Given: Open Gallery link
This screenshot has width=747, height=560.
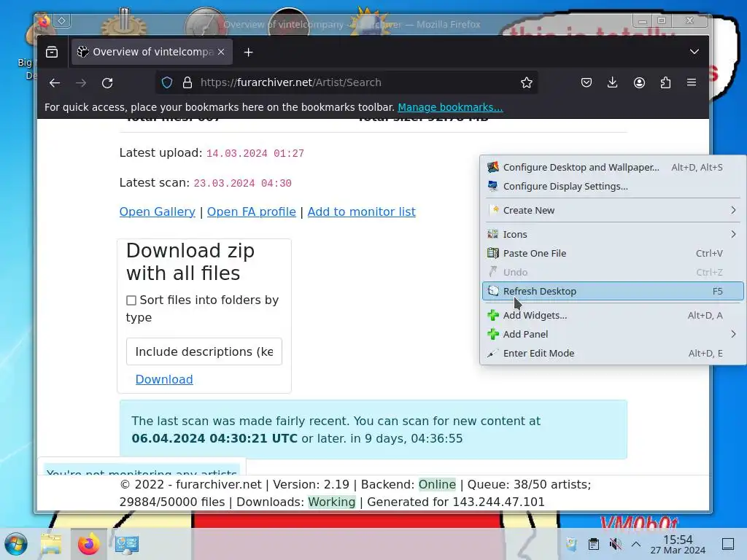Looking at the screenshot, I should [158, 212].
